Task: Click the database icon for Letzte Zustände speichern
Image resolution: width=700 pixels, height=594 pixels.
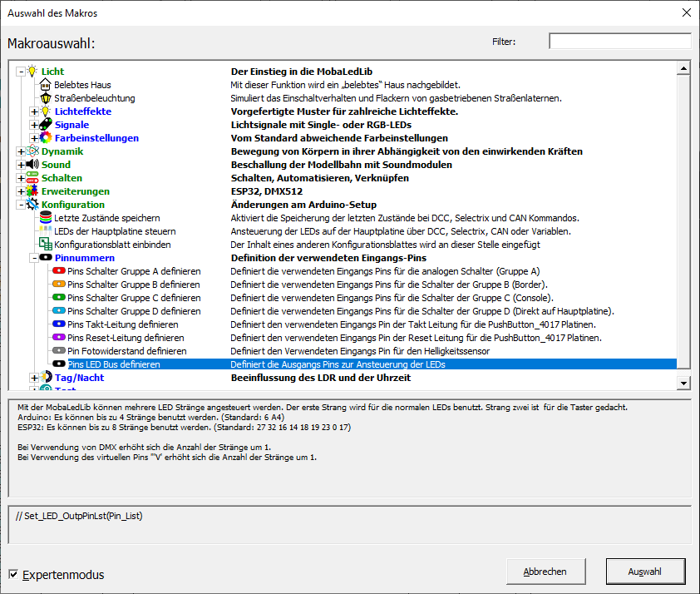Action: [46, 218]
